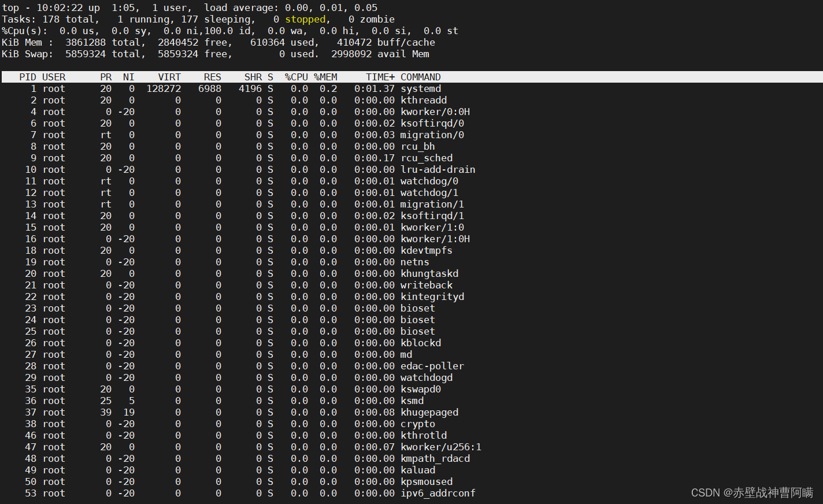Select the kmpath_rdacd process name
This screenshot has width=823, height=504.
click(x=435, y=458)
